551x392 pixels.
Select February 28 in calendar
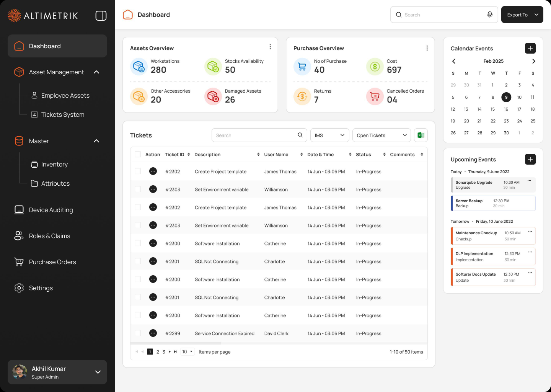(x=480, y=133)
